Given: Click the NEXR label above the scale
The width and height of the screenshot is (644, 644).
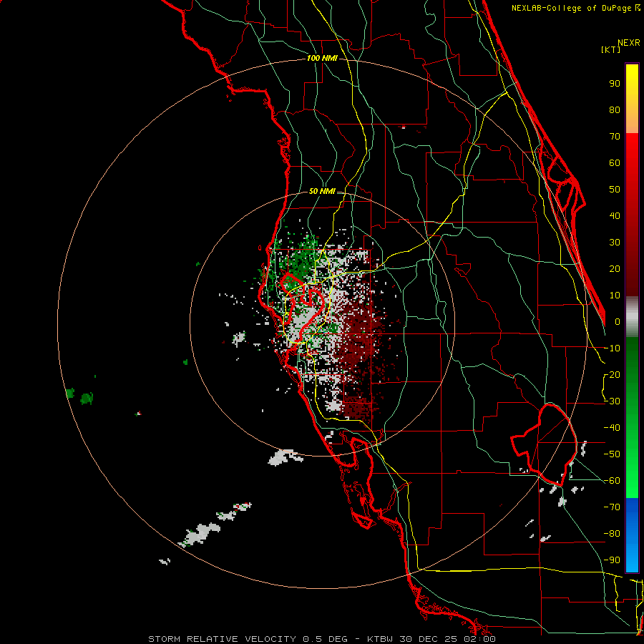Looking at the screenshot, I should pyautogui.click(x=628, y=43).
